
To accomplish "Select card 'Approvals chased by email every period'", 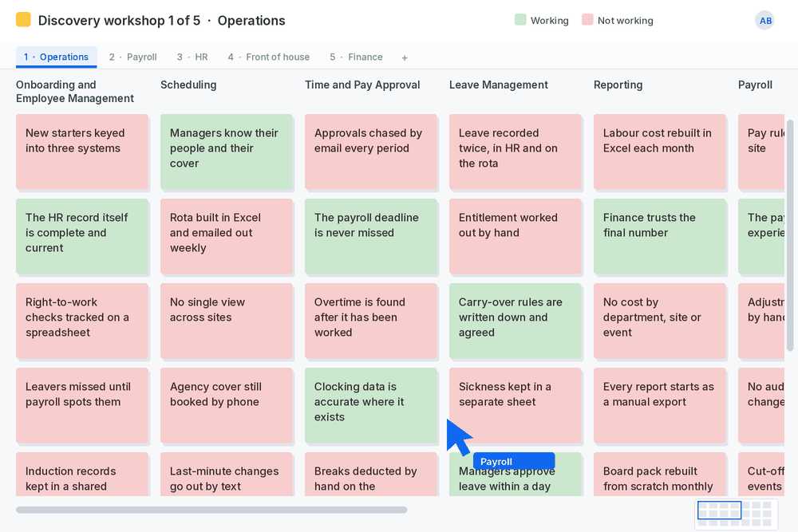I will 371,152.
